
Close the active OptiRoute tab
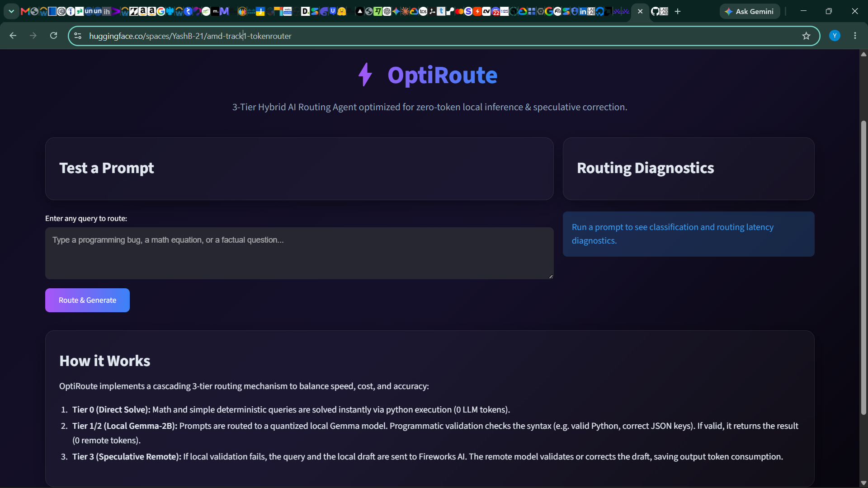640,11
